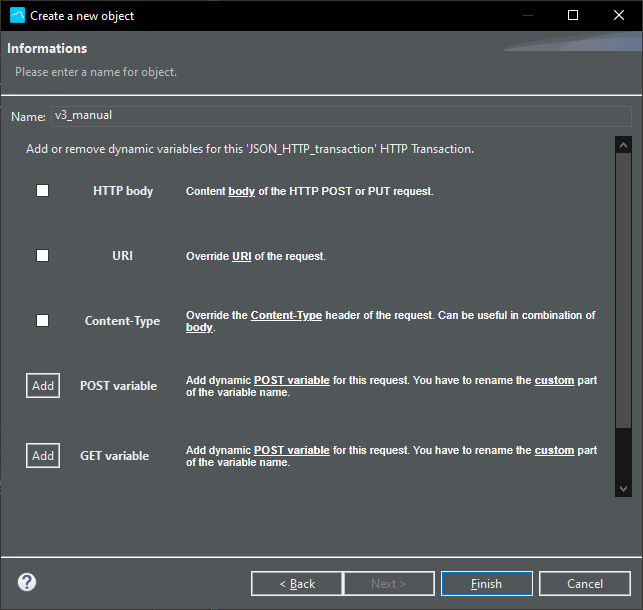Enable the HTTP body checkbox
Screen dimensions: 643x610
click(42, 190)
